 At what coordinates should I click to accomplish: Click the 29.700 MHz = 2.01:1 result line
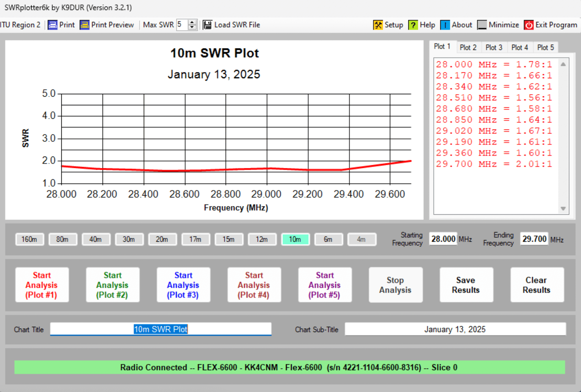pos(494,164)
